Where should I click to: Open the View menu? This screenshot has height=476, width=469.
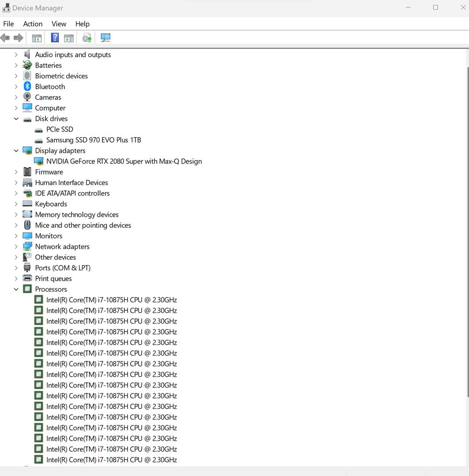[x=59, y=24]
